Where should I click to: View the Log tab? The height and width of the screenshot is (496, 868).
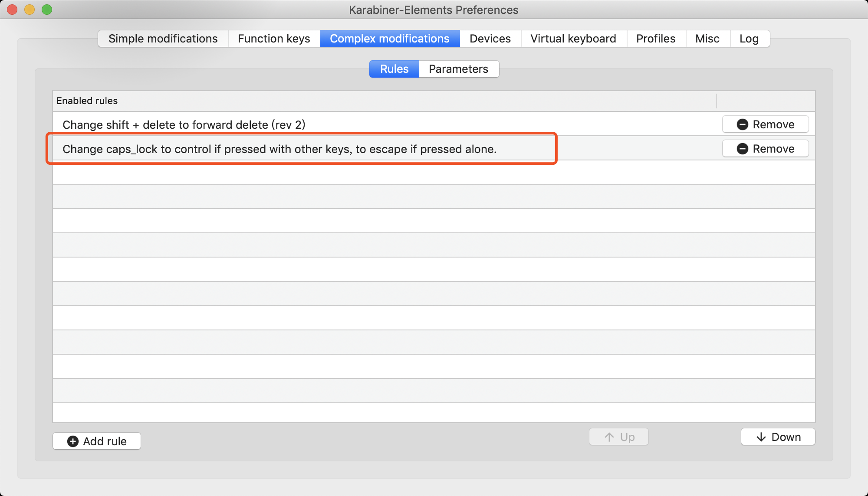click(749, 39)
